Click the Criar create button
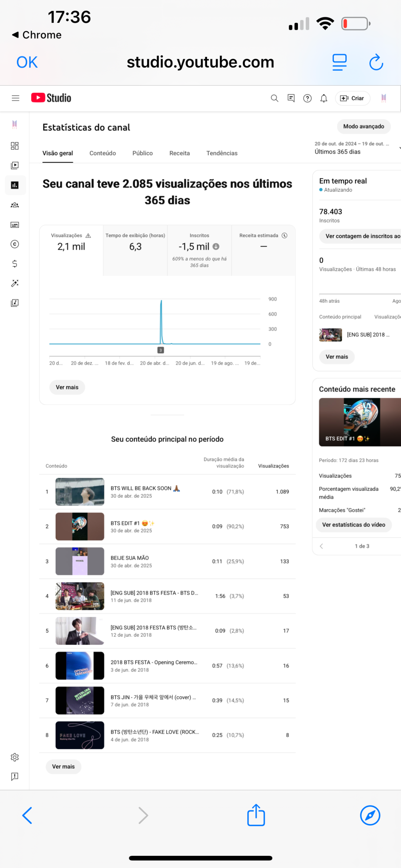The width and height of the screenshot is (401, 868). pyautogui.click(x=352, y=98)
